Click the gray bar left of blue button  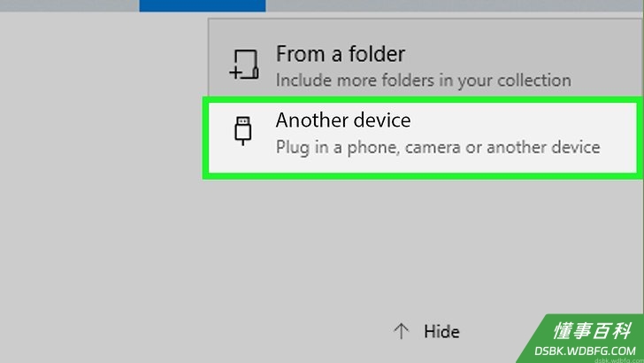69,5
